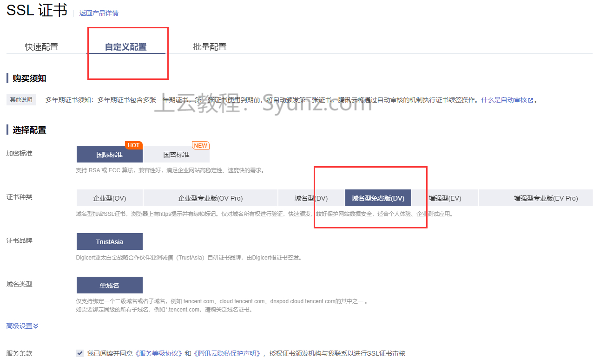This screenshot has width=593, height=364.
Task: Open 什么是自动审核 link
Action: [504, 100]
